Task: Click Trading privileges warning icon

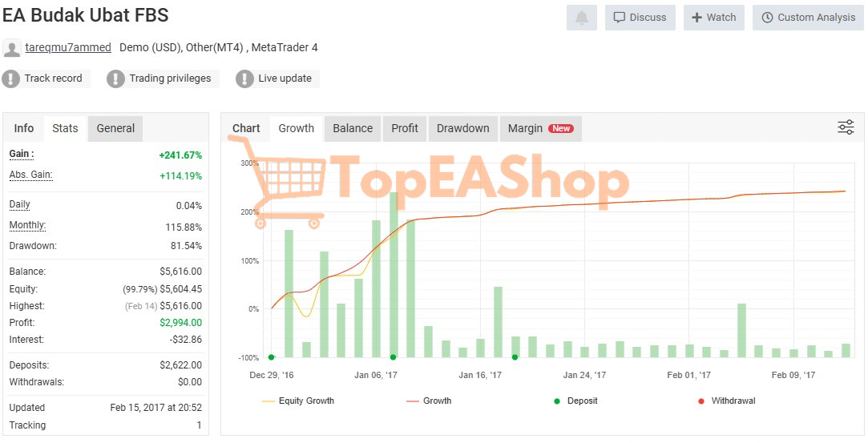Action: 116,79
